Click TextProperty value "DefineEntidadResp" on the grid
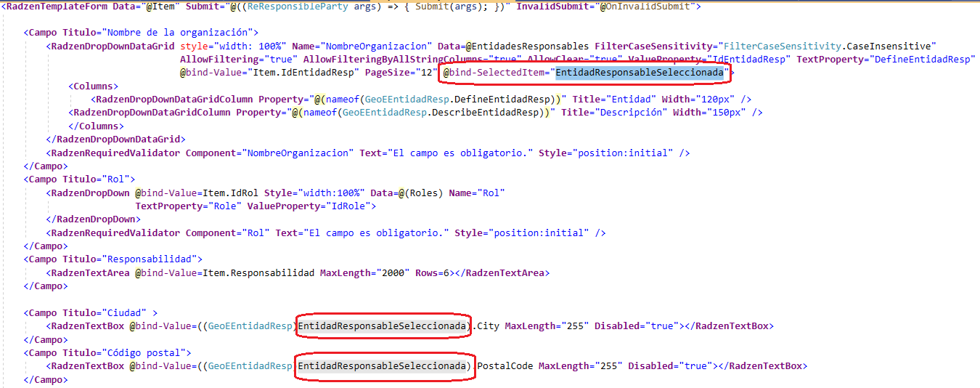 pos(921,59)
